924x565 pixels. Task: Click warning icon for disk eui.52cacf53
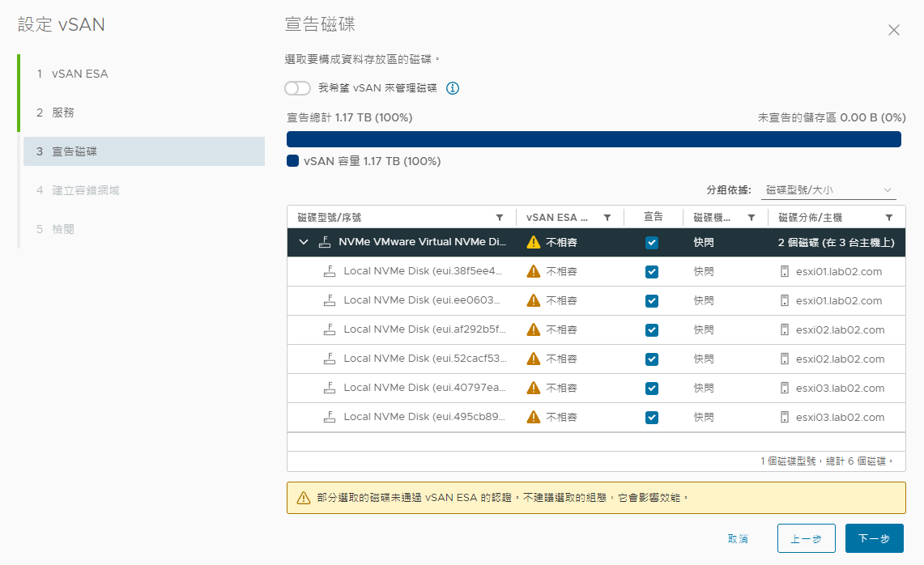pos(534,359)
